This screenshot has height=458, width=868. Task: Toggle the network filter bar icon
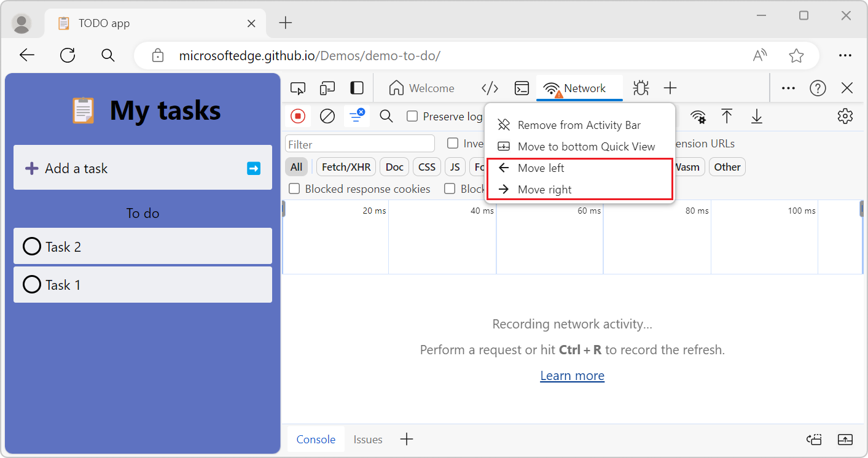click(356, 115)
